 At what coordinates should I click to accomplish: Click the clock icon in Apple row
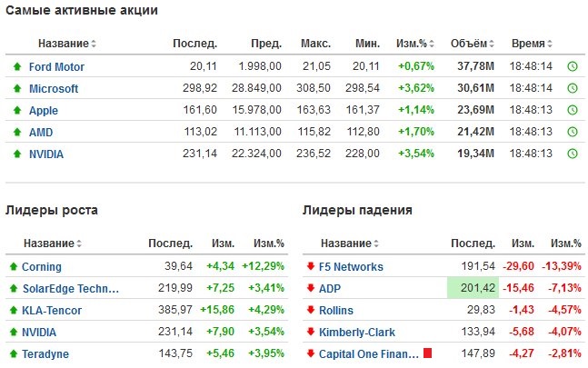click(572, 111)
